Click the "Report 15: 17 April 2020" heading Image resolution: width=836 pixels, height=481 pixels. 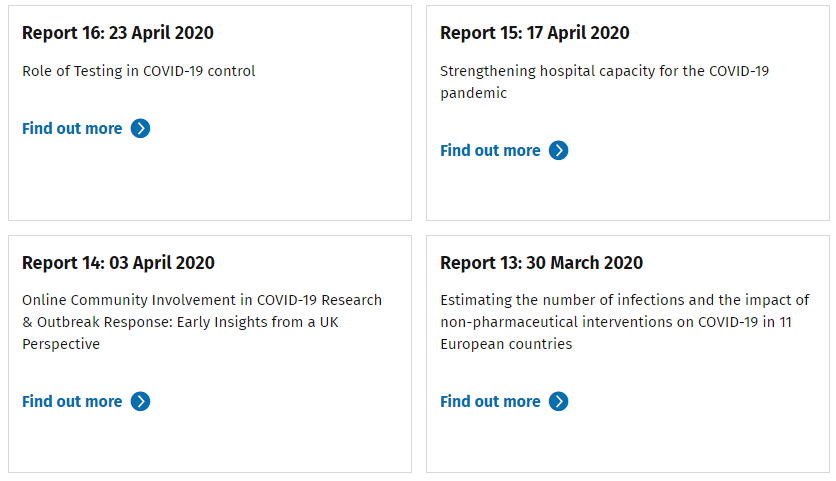pos(535,32)
